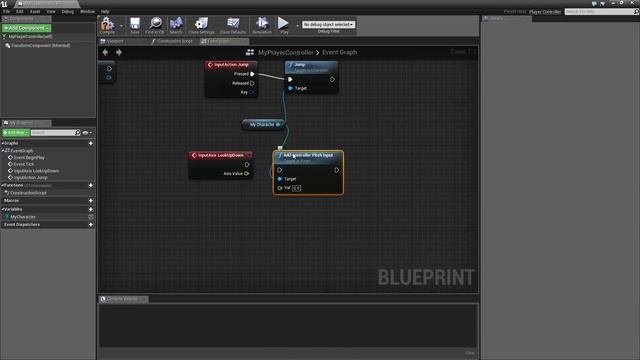Open the debug object selection dropdown
This screenshot has height=360, width=640.
pos(329,24)
